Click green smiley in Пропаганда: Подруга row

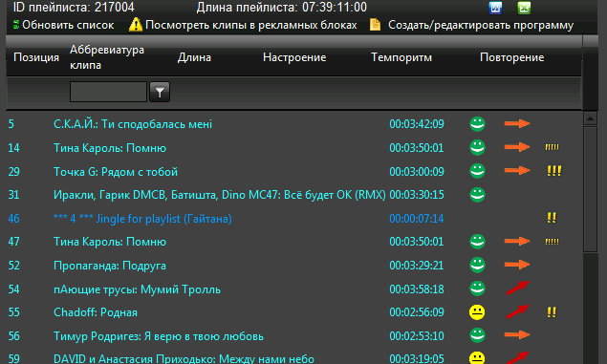pos(477,265)
